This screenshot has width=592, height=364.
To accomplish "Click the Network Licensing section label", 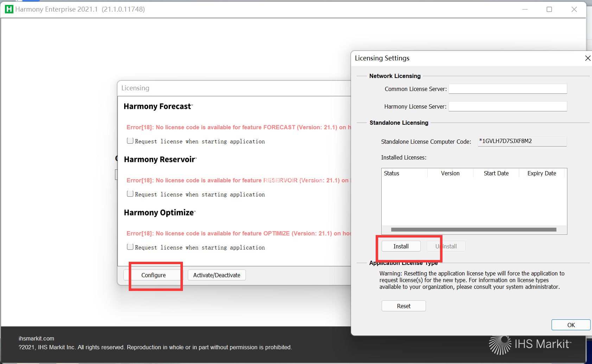I will tap(395, 76).
